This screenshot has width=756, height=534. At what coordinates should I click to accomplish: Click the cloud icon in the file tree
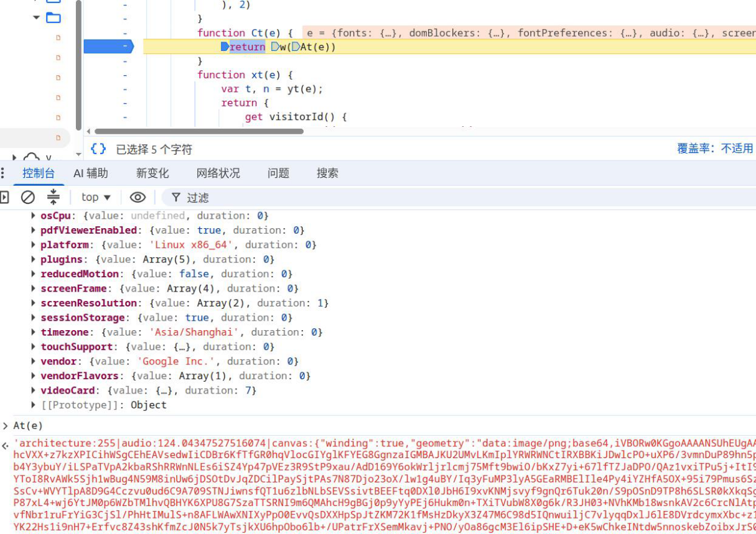point(31,158)
